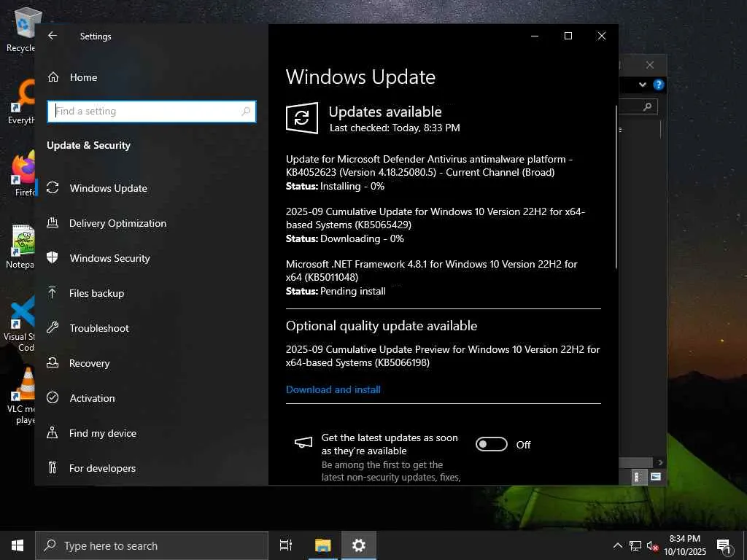The width and height of the screenshot is (747, 560).
Task: Click Last checked: Today, 8:33 PM text
Action: click(x=395, y=128)
